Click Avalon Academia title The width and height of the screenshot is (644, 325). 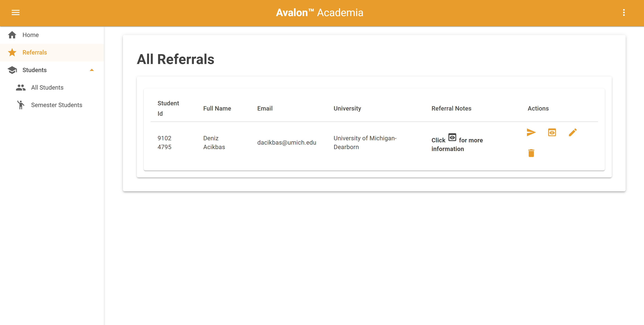(x=319, y=12)
